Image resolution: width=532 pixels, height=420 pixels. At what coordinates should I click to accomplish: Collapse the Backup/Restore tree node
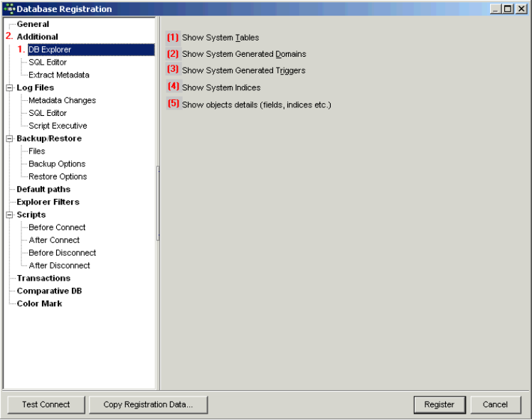click(10, 139)
